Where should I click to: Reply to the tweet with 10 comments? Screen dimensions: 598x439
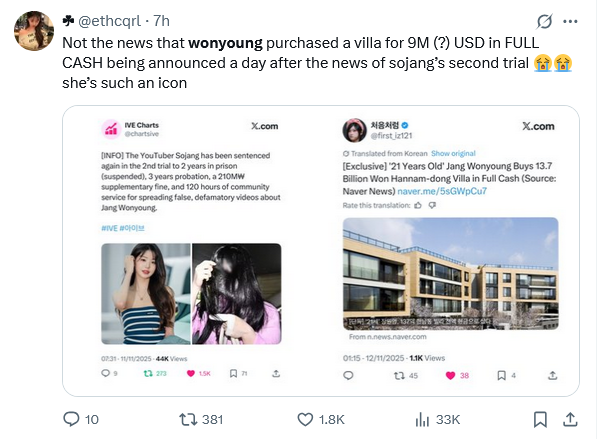pyautogui.click(x=81, y=419)
